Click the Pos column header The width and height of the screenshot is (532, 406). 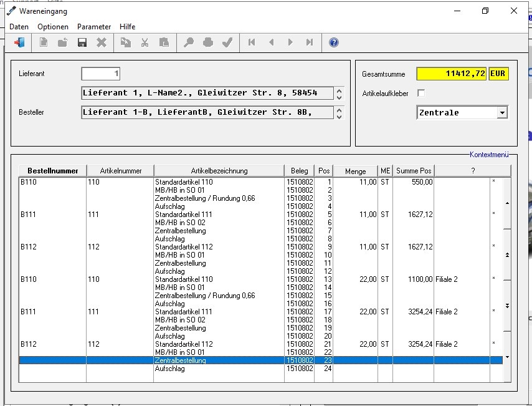[x=324, y=171]
